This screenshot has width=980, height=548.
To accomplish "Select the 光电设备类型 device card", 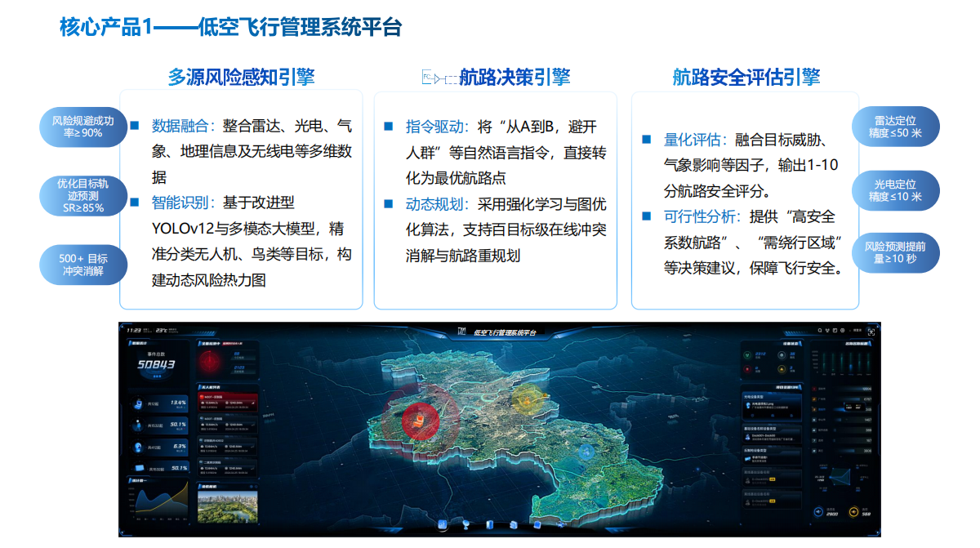I will tap(772, 404).
